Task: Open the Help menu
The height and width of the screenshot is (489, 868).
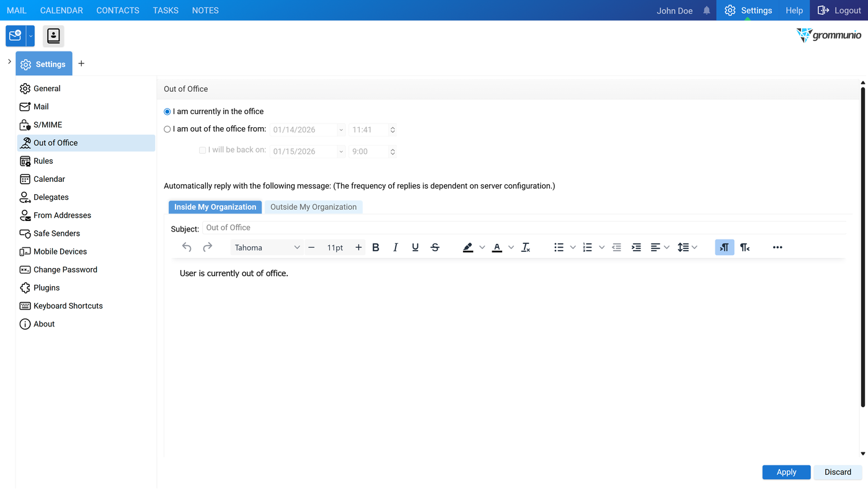Action: tap(794, 11)
